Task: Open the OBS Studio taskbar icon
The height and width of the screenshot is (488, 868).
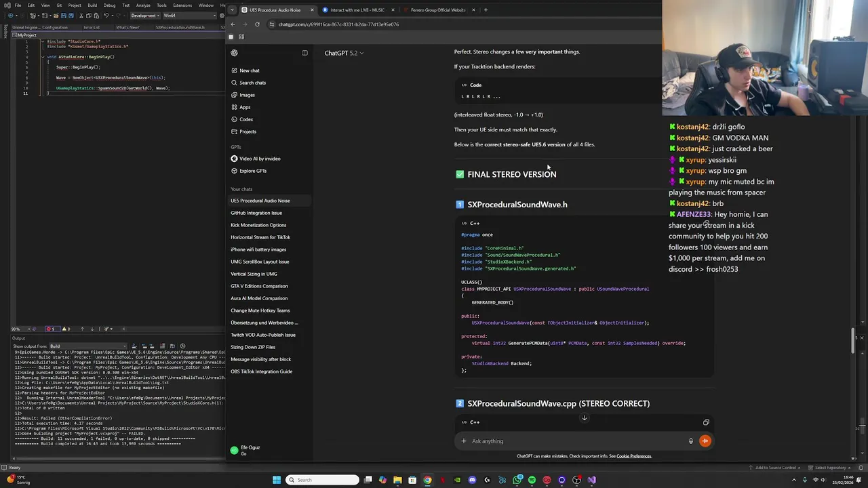Action: pyautogui.click(x=576, y=480)
